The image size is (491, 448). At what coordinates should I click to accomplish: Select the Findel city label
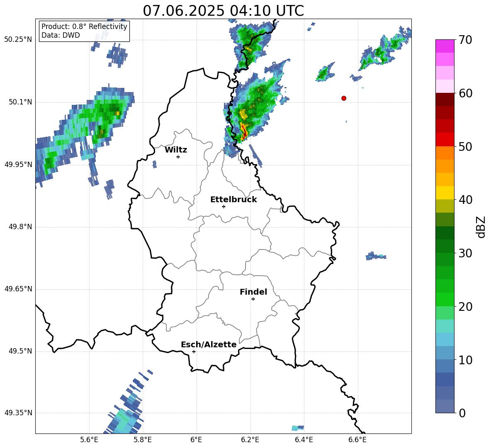click(253, 292)
